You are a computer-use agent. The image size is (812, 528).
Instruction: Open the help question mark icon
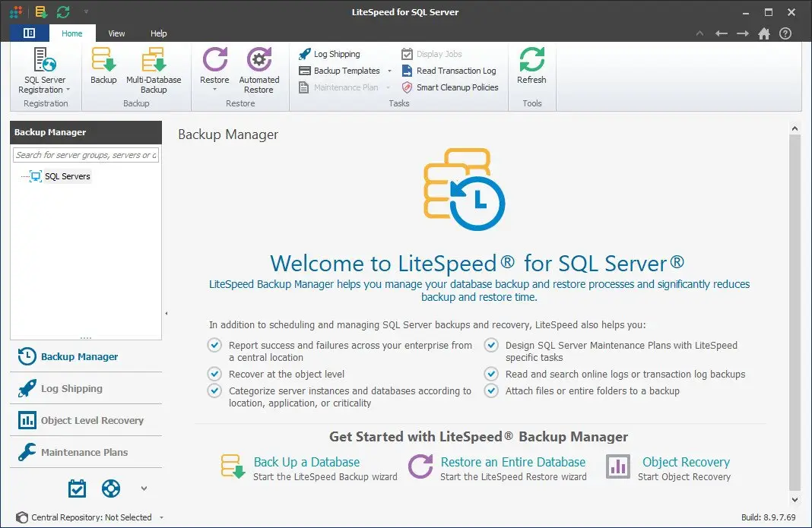point(785,33)
